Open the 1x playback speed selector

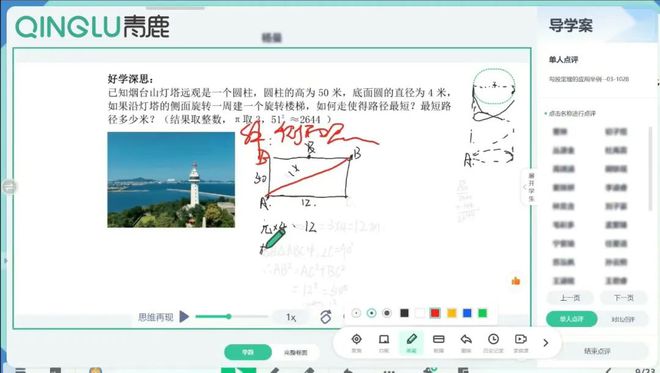point(291,317)
